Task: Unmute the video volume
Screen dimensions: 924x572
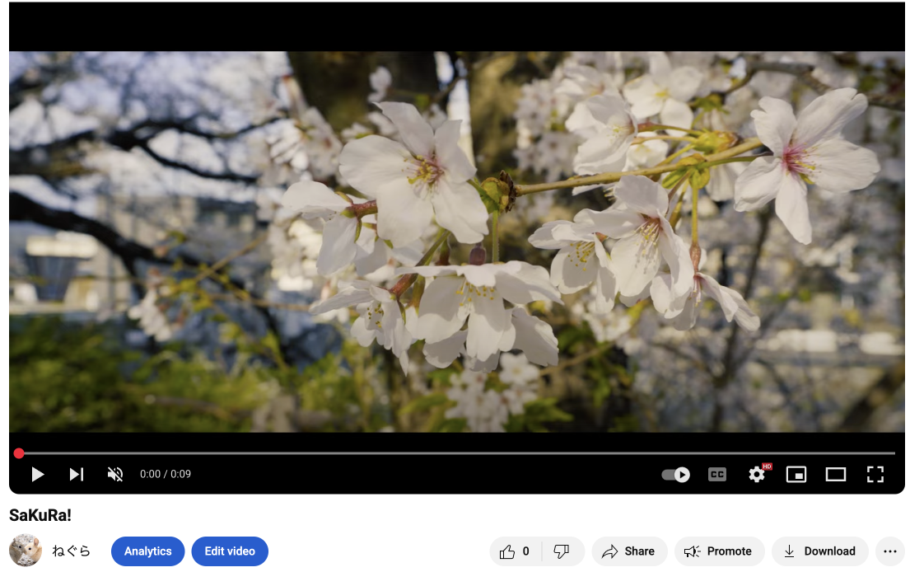Action: coord(115,474)
